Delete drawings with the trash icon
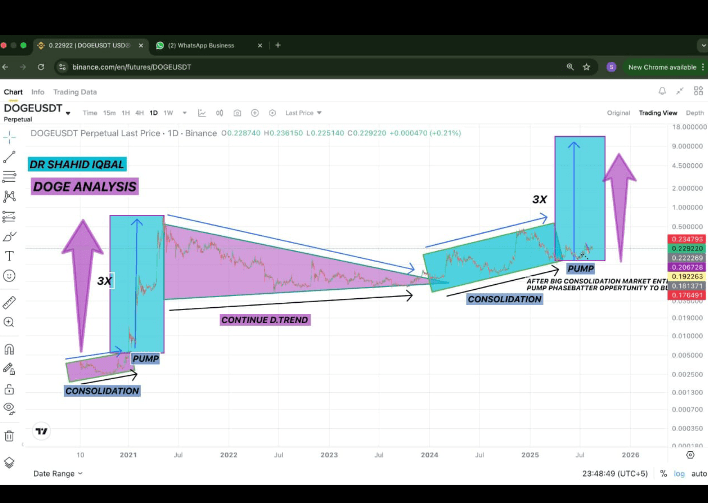 click(x=9, y=436)
